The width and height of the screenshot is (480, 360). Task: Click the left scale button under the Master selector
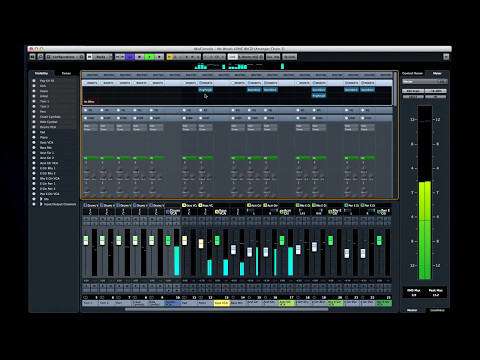tap(413, 91)
